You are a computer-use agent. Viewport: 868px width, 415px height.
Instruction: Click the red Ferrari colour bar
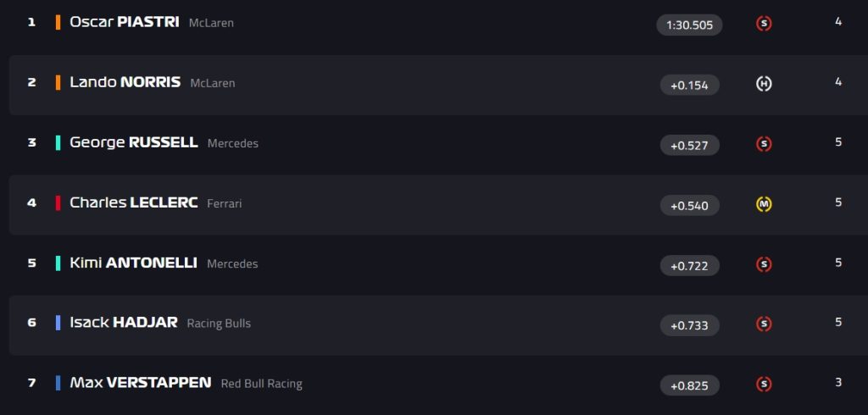pos(58,203)
